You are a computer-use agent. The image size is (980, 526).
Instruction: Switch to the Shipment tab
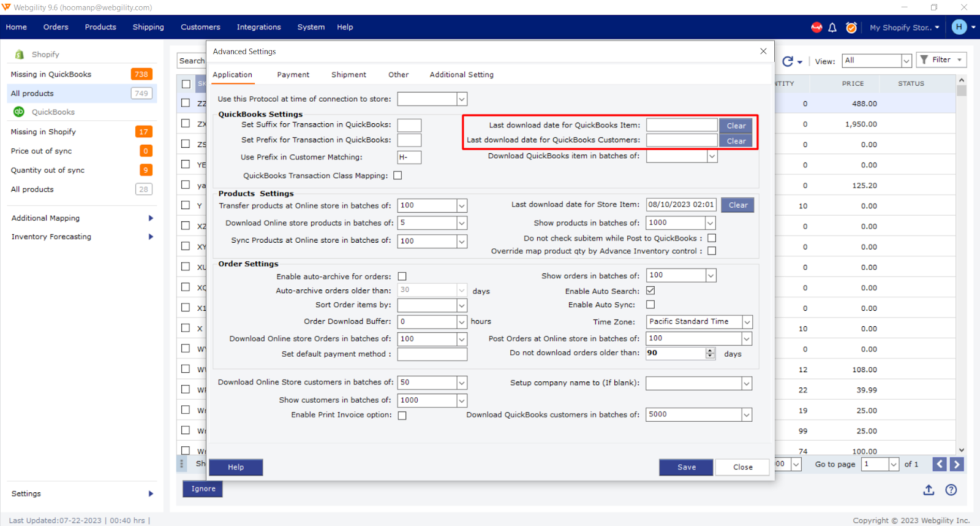coord(349,75)
